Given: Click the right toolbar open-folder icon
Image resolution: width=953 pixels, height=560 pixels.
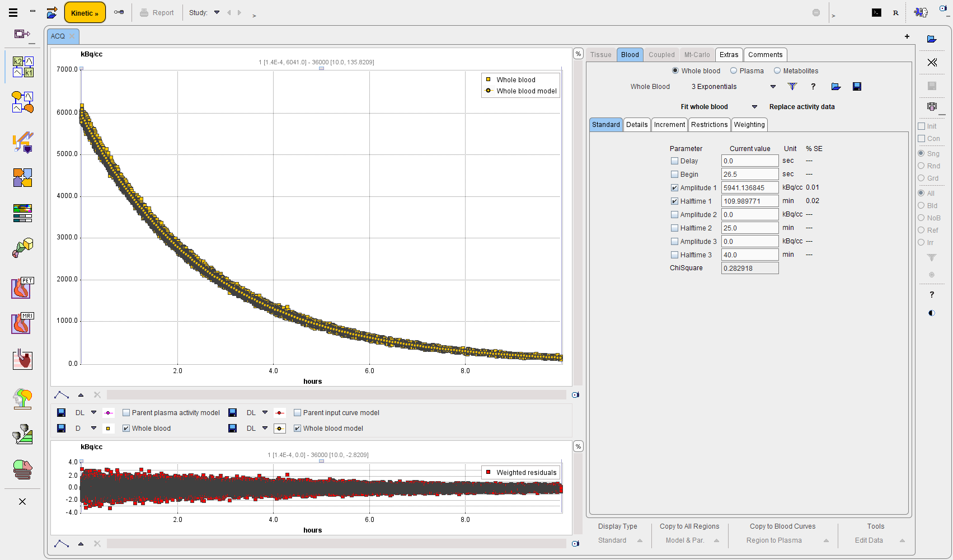Looking at the screenshot, I should click(932, 39).
